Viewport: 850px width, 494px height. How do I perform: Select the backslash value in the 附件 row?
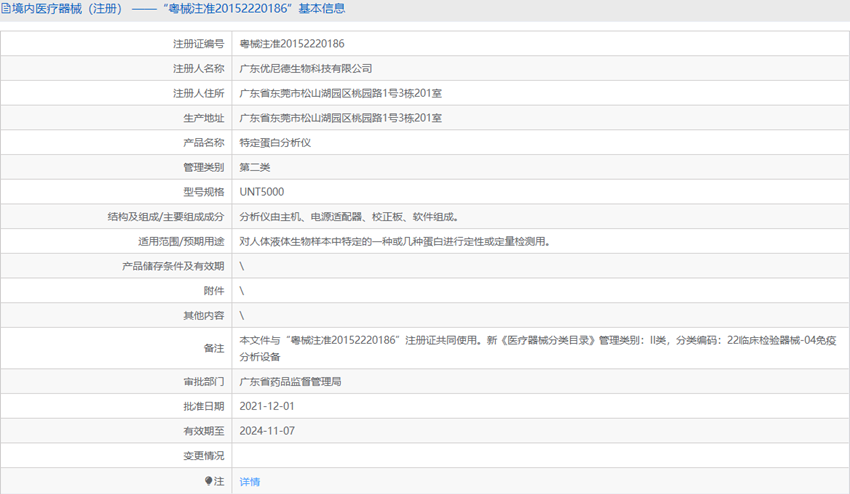point(242,291)
